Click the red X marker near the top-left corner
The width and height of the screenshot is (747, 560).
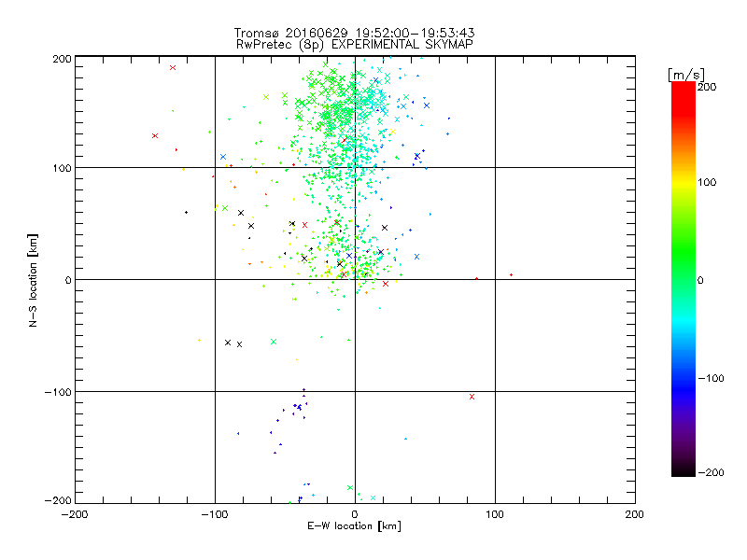coord(173,67)
